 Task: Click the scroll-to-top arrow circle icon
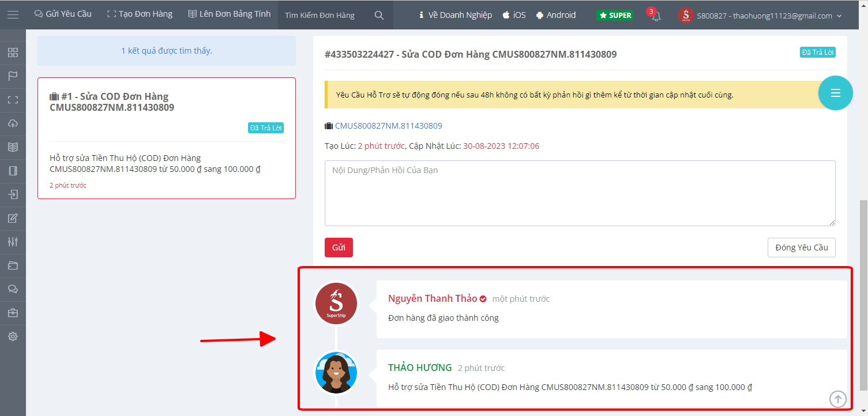pyautogui.click(x=838, y=399)
